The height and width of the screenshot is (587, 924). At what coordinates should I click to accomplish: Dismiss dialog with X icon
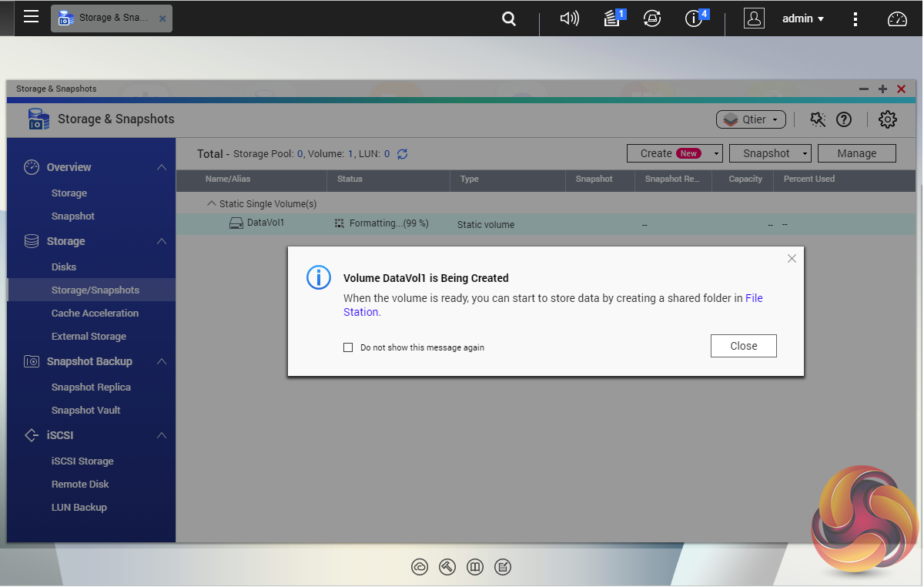click(x=792, y=259)
